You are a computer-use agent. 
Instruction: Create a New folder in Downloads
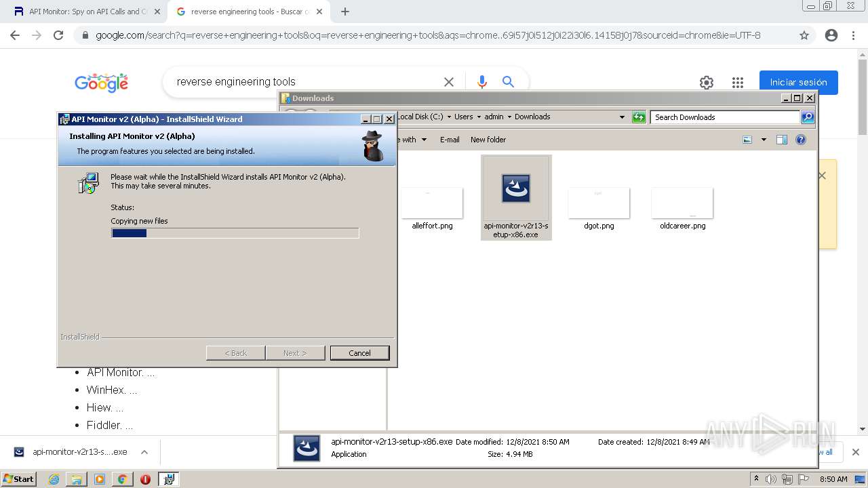pos(488,140)
